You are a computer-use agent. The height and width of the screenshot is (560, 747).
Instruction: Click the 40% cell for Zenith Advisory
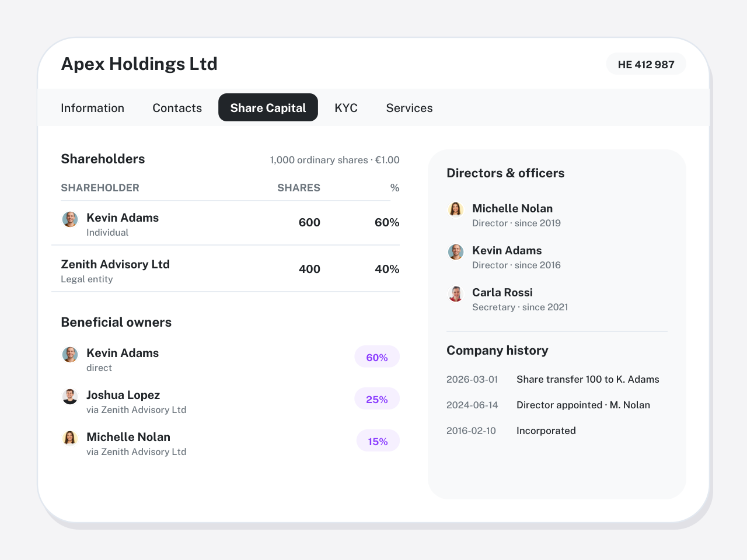click(x=387, y=269)
